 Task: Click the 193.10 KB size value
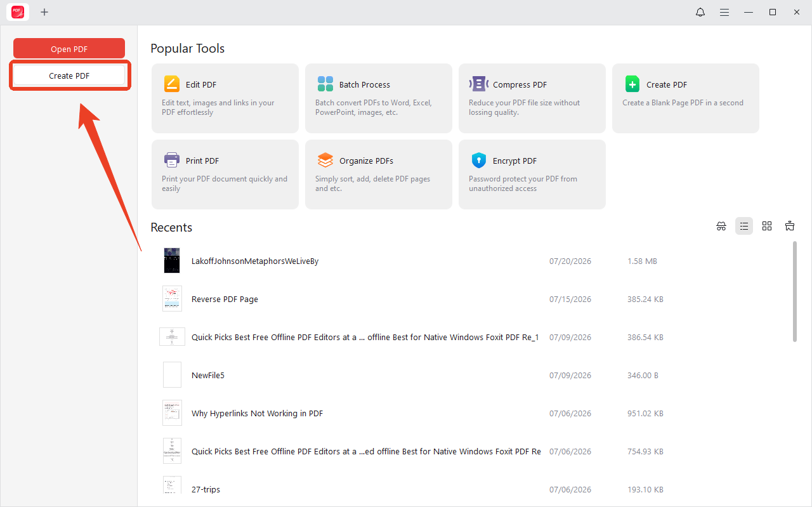pyautogui.click(x=645, y=490)
